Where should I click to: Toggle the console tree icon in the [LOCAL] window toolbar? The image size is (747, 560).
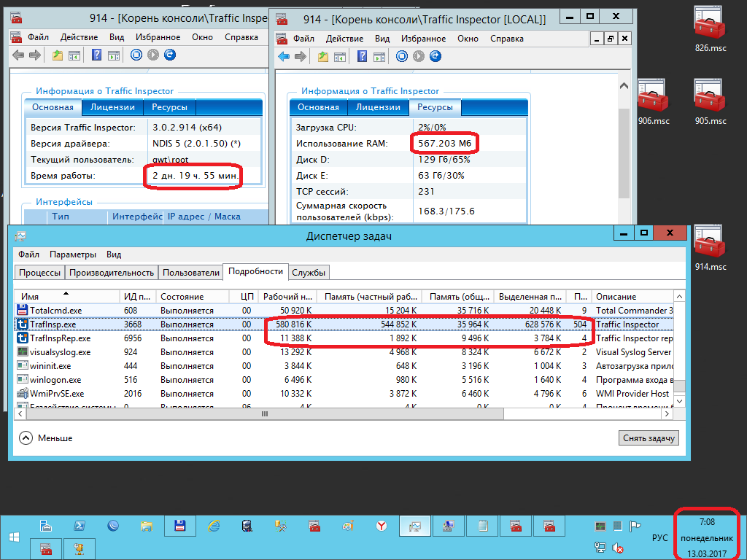click(x=340, y=57)
